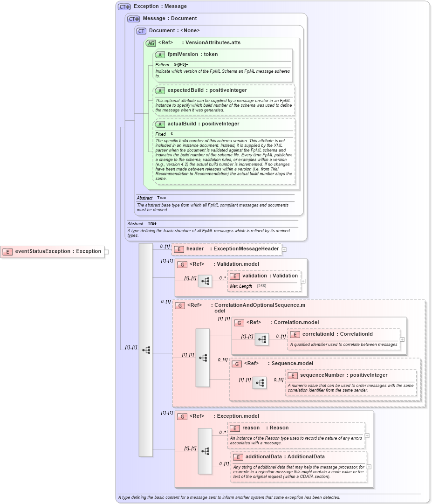Click the A icon of fpmlVersion attribute
This screenshot has height=504, width=432.
coord(160,55)
